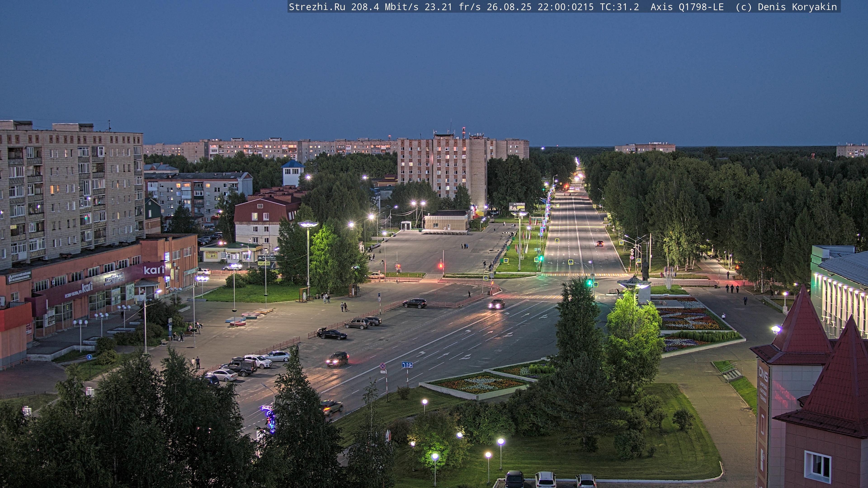Select the TC:31.2 temperature reading
868x488 pixels.
pyautogui.click(x=619, y=7)
